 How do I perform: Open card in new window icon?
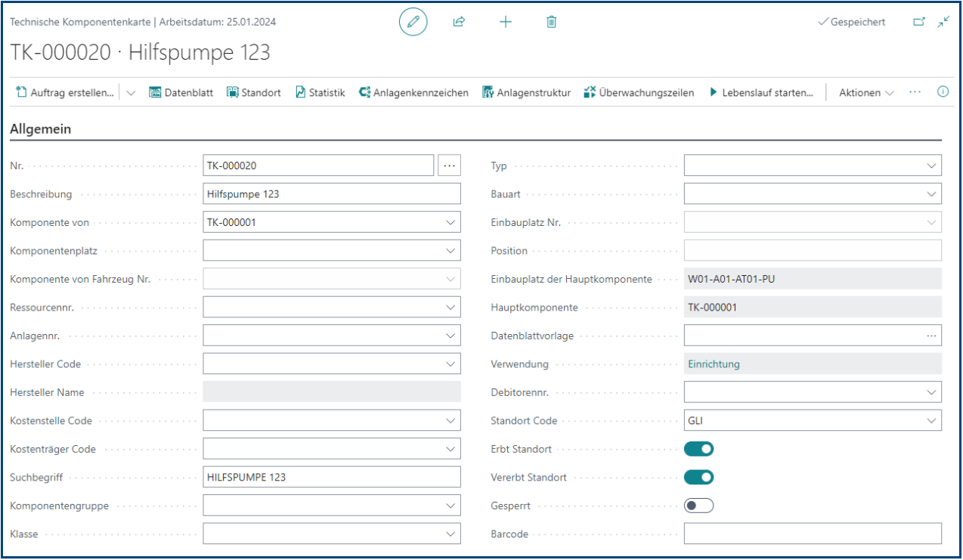[919, 22]
